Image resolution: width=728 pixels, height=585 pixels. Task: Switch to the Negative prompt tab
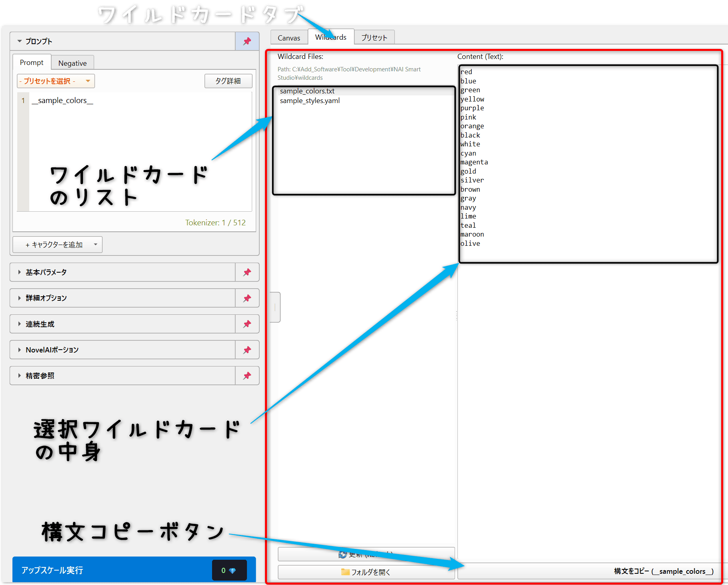tap(72, 63)
